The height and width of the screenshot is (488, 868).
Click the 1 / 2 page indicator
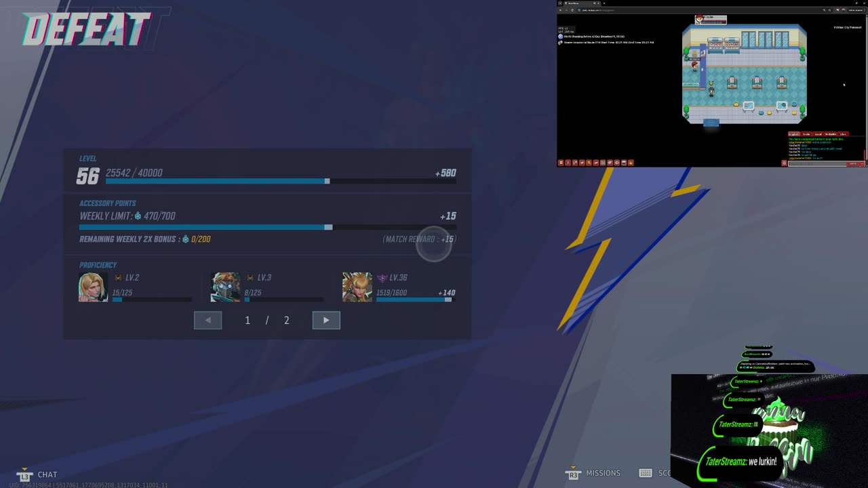[x=267, y=321]
